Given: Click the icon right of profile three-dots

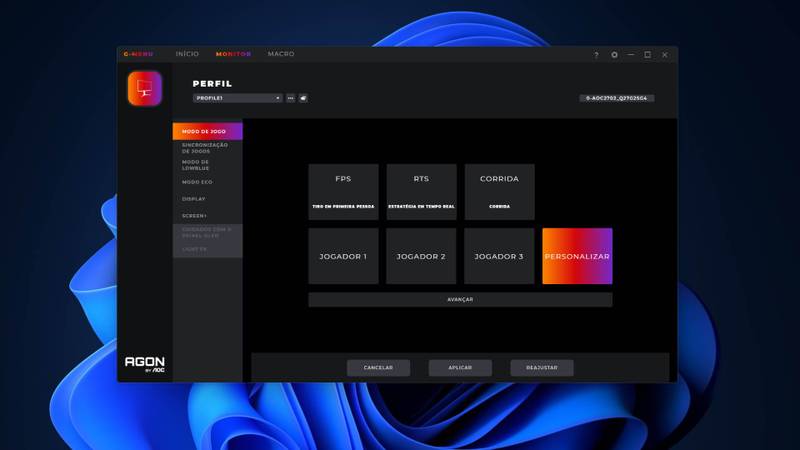Looking at the screenshot, I should (303, 98).
